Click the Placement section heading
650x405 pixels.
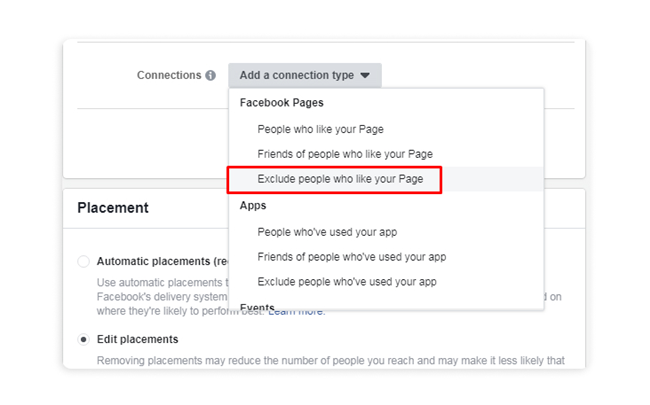113,208
